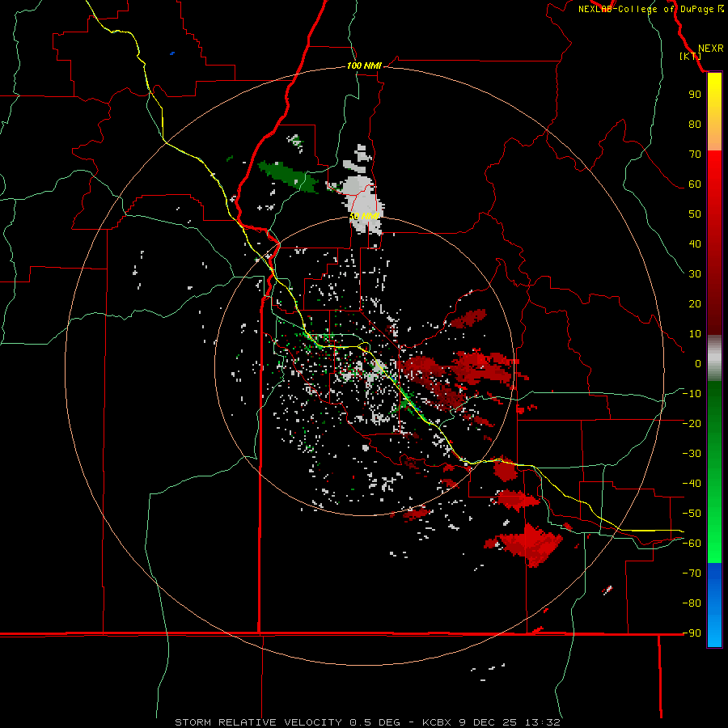Click the 10 value on the color scale
This screenshot has height=728, width=728.
click(x=695, y=333)
